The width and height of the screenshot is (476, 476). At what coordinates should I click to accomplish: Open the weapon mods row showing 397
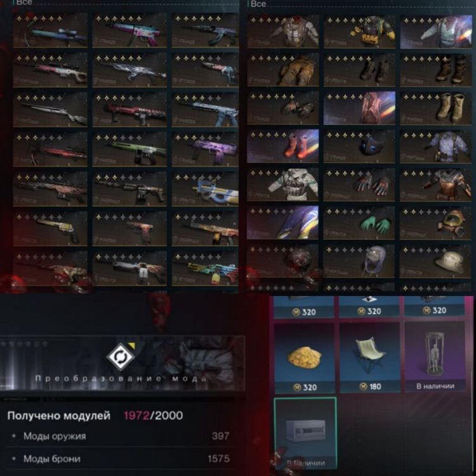point(121,436)
